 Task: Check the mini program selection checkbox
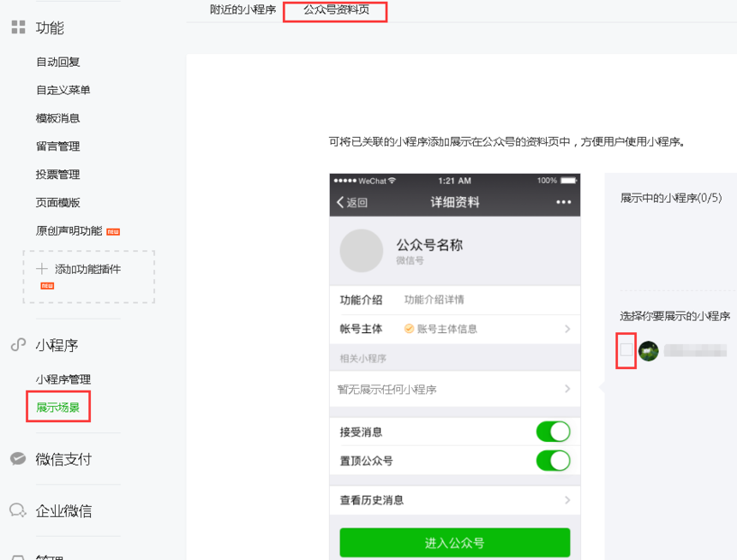coord(626,349)
